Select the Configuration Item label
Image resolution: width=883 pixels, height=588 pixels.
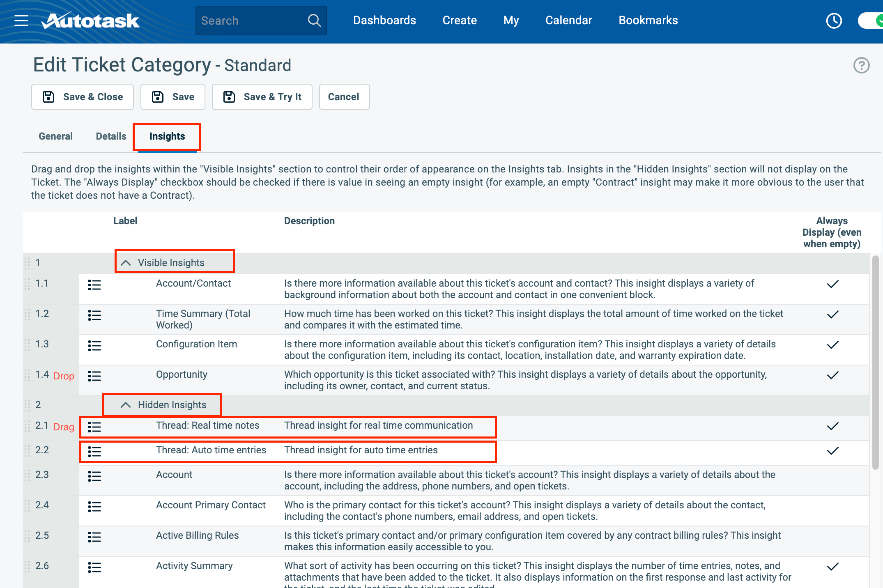[196, 344]
